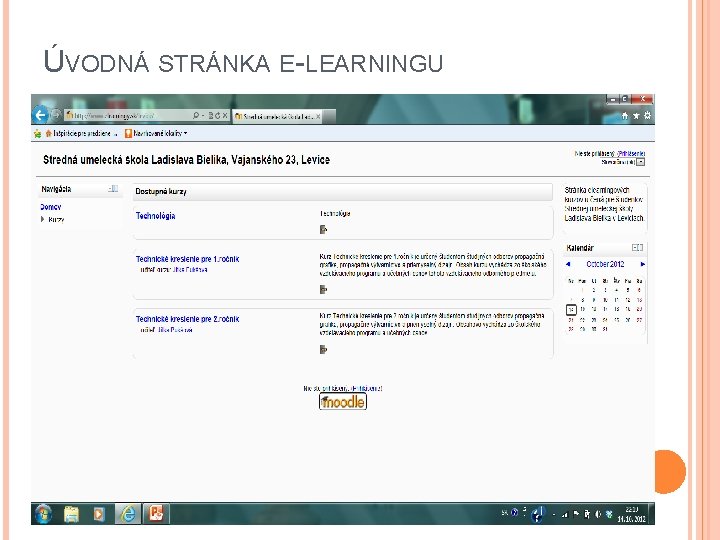Close the Stredná umelecká škola browser tab
The height and width of the screenshot is (540, 720).
coord(318,117)
